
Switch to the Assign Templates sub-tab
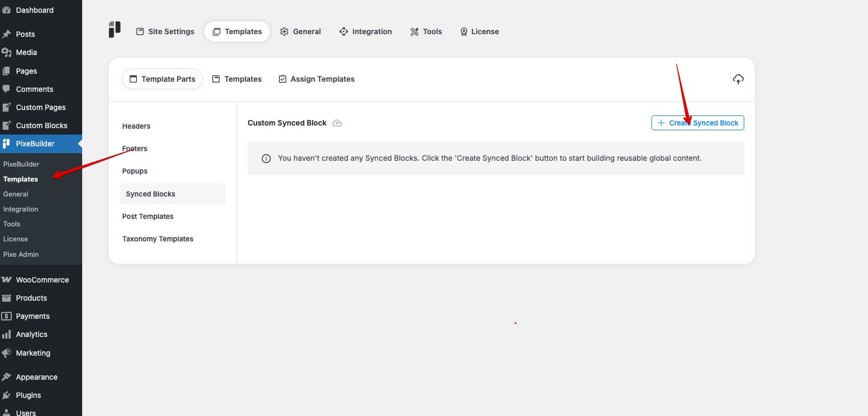[x=316, y=79]
